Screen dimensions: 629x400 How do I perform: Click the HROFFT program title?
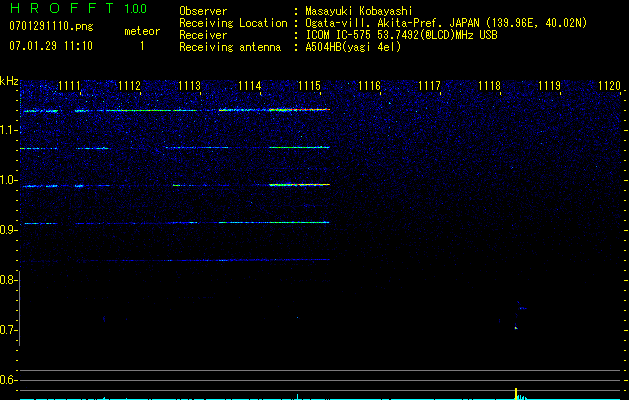pos(62,8)
